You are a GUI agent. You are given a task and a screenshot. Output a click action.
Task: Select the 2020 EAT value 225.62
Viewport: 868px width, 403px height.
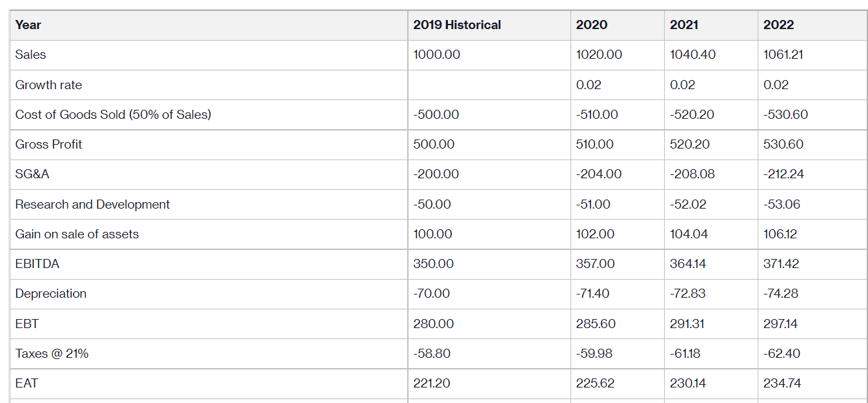pos(595,383)
